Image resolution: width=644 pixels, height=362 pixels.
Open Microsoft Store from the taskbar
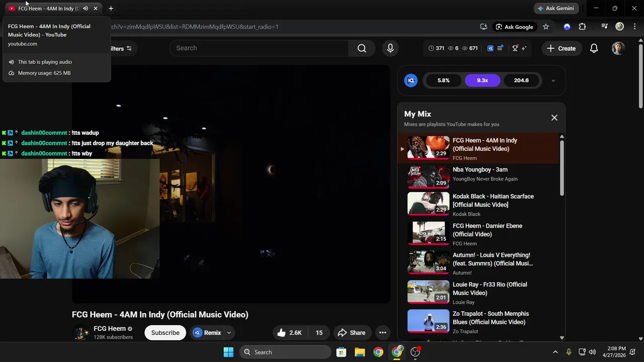coord(341,352)
